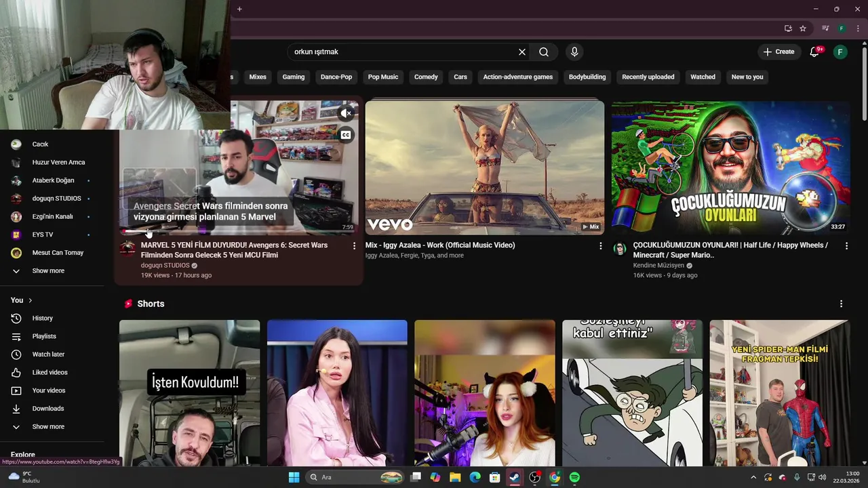Viewport: 868px width, 488px height.
Task: Select the Dance-Pop filter chip
Action: click(336, 77)
